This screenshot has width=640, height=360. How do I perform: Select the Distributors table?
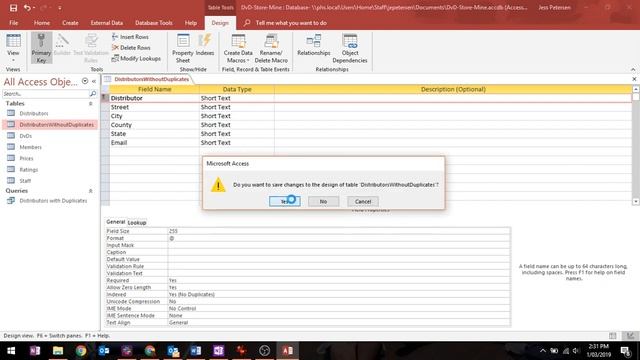coord(34,113)
